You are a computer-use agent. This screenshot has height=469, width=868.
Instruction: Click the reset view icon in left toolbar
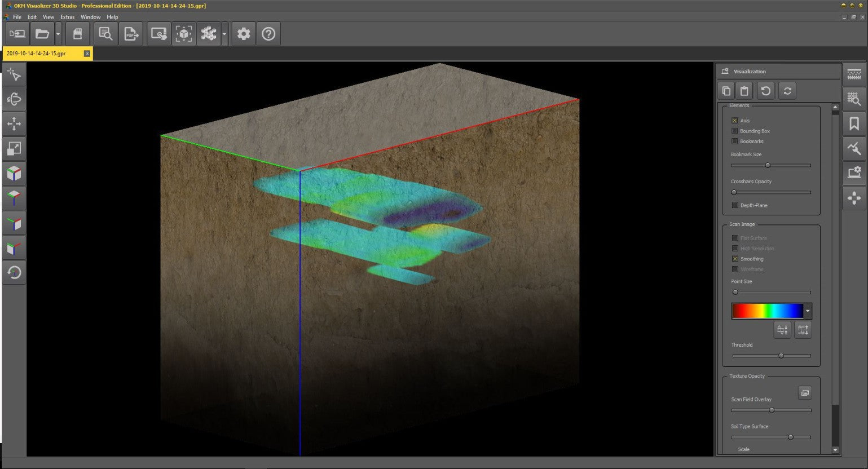pos(14,273)
